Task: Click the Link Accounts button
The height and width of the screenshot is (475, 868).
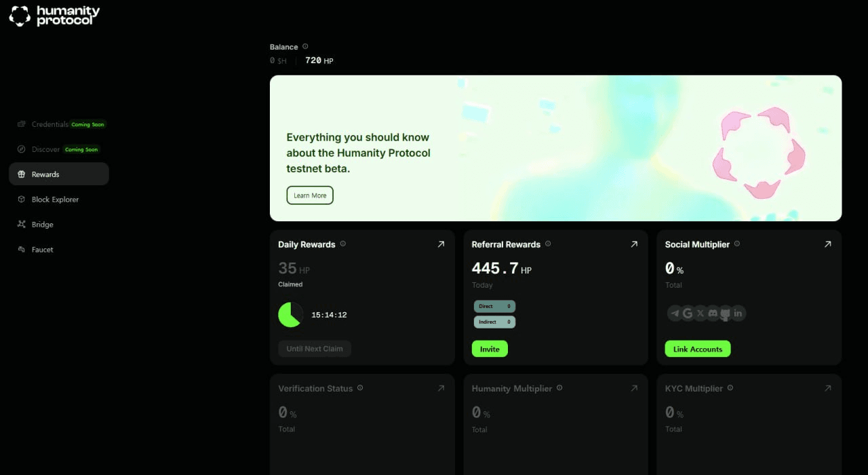Action: point(698,349)
